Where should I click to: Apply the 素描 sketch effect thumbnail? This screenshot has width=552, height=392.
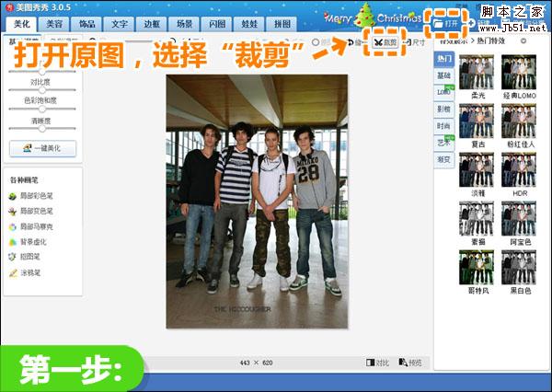[x=477, y=219]
